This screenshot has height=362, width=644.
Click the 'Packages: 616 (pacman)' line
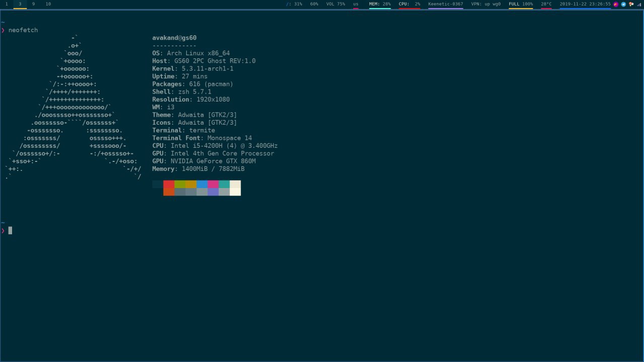(x=193, y=84)
